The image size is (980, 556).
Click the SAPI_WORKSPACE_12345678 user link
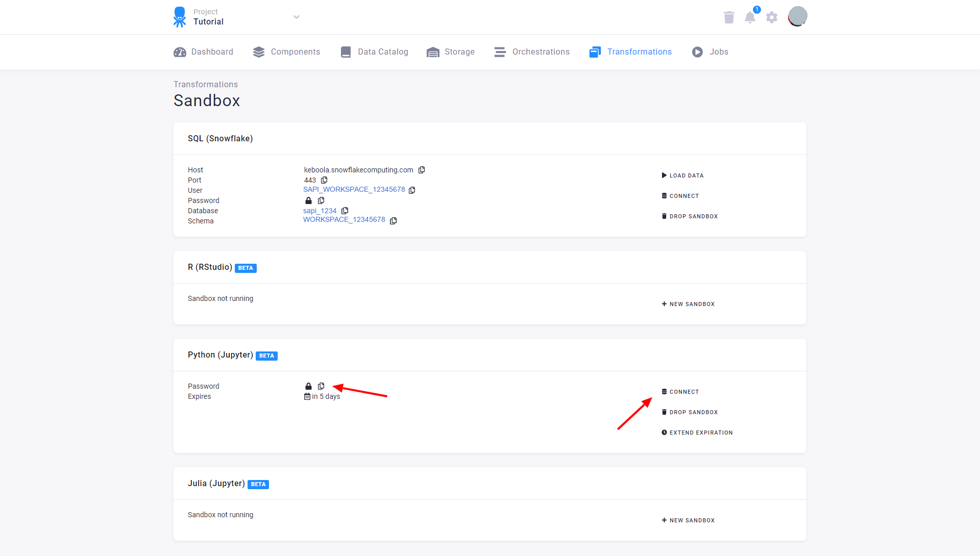354,189
